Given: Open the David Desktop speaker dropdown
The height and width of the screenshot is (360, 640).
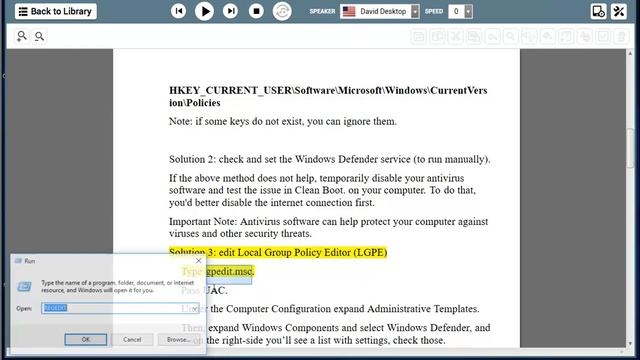Looking at the screenshot, I should coord(380,11).
